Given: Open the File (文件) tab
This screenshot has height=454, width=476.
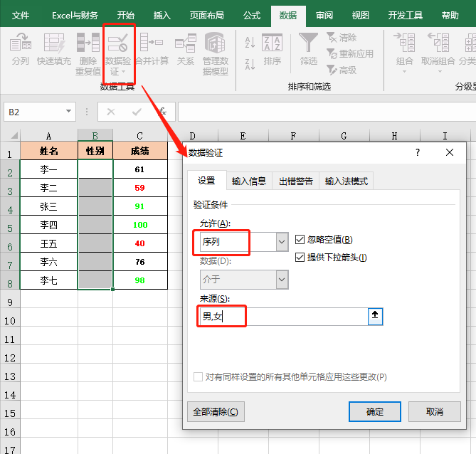Looking at the screenshot, I should coord(21,15).
